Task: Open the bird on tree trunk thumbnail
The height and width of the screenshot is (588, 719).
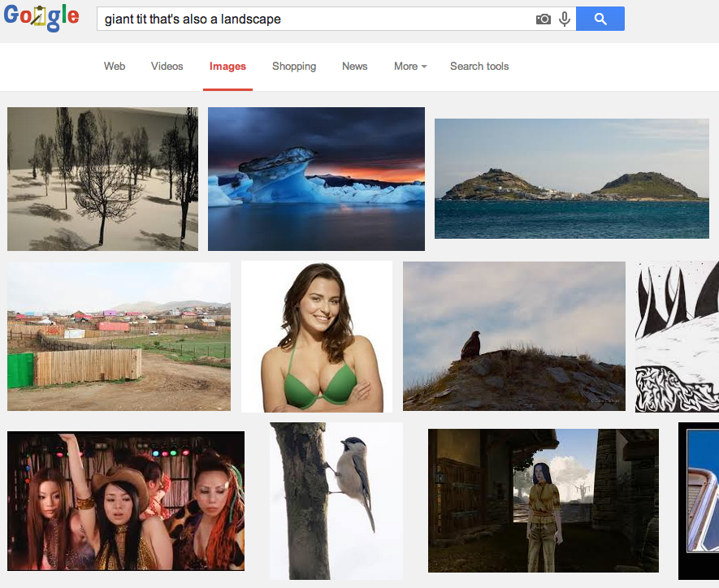Action: coord(336,501)
